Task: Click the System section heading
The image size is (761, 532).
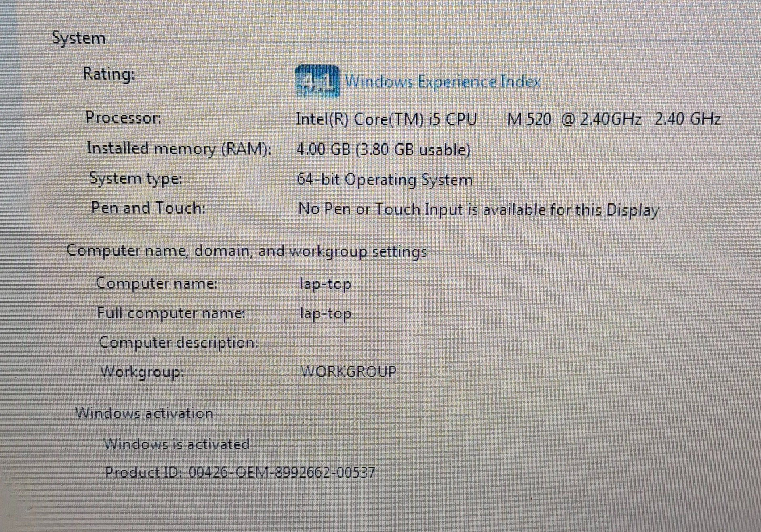Action: (79, 38)
